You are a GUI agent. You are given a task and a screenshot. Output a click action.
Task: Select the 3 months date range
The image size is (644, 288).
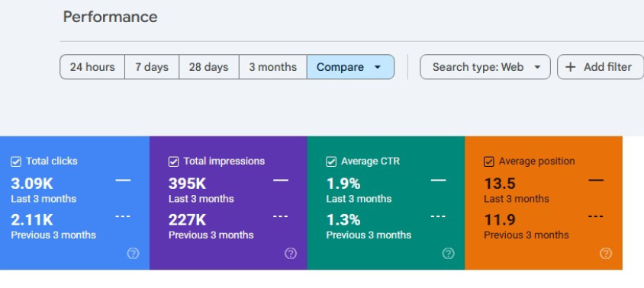coord(272,67)
